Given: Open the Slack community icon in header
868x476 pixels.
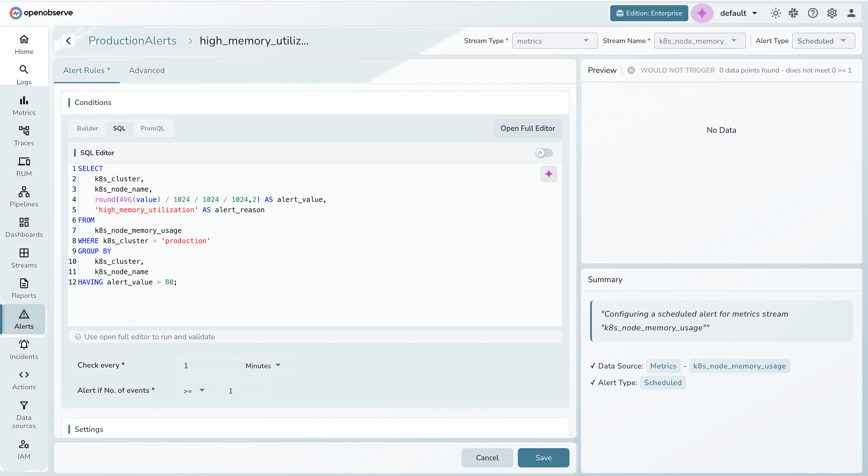Looking at the screenshot, I should click(793, 13).
